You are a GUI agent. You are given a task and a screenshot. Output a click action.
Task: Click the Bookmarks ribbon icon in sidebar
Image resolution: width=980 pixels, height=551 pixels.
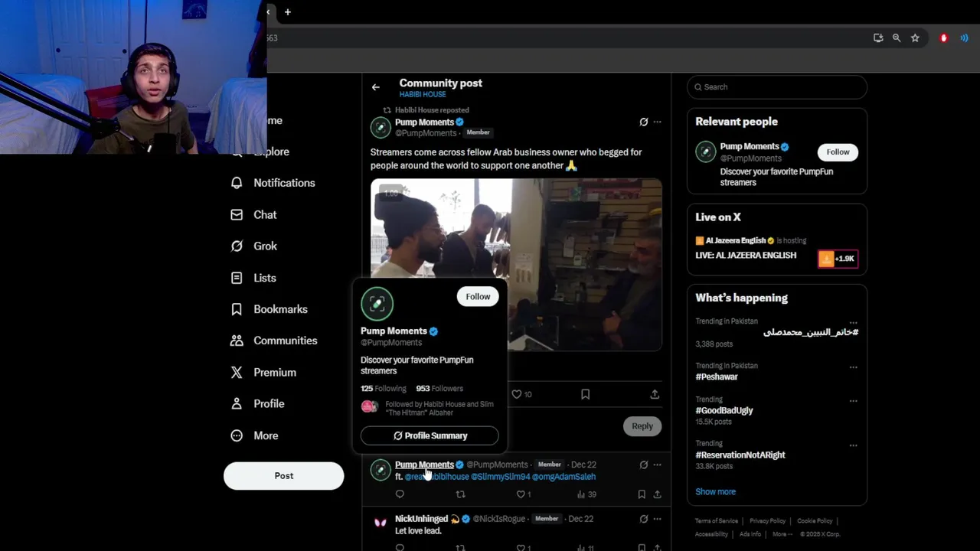pos(237,309)
